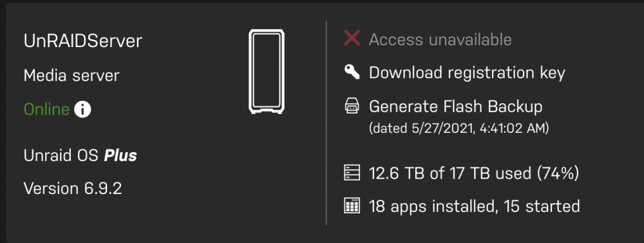Click the 12.6 TB of 17 TB used text
Screen dimensions: 644x243
pyautogui.click(x=474, y=173)
